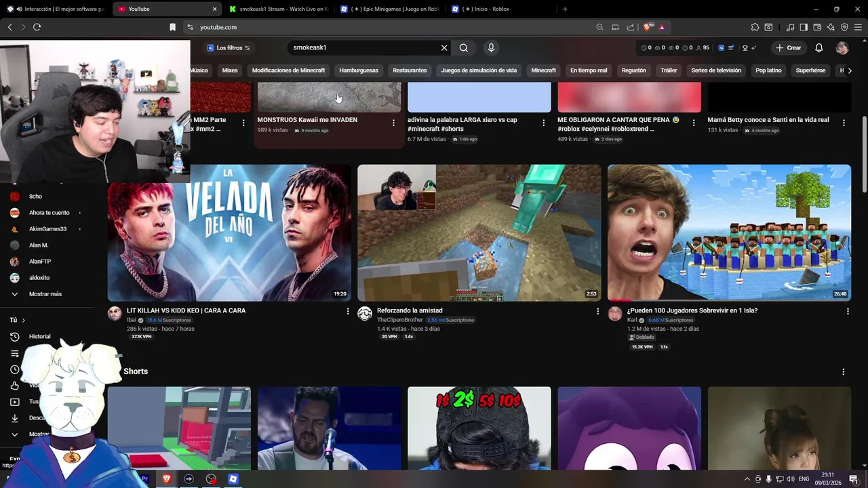The width and height of the screenshot is (868, 488).
Task: Open the browser extensions puzzle icon
Action: point(755,27)
